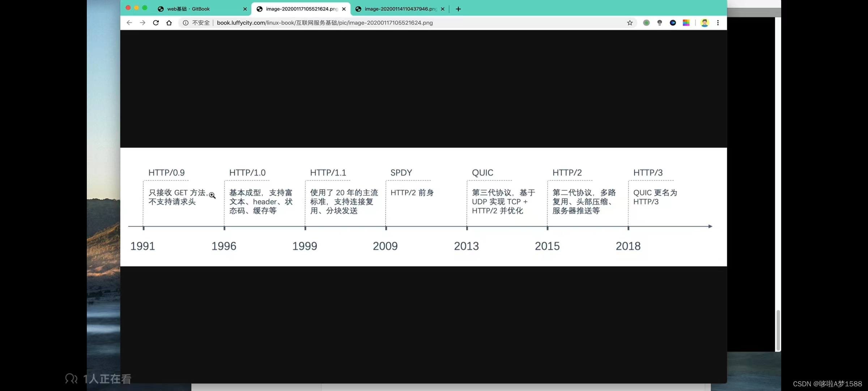Open Chrome's three-dot menu

(718, 23)
